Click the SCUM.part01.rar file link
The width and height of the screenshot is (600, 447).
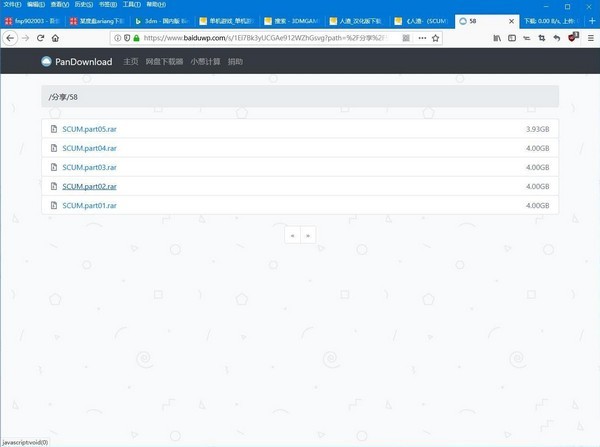point(89,205)
